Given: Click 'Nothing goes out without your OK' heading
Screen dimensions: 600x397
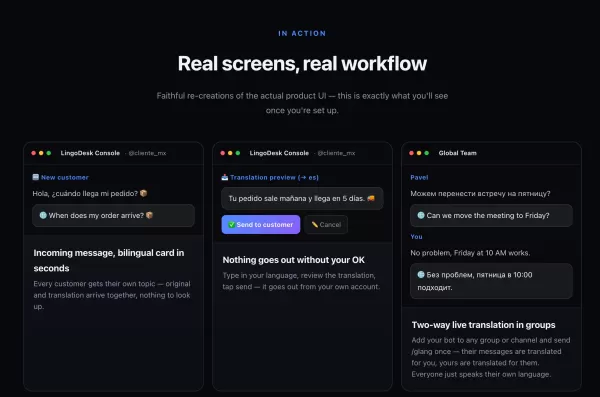Looking at the screenshot, I should 293,260.
